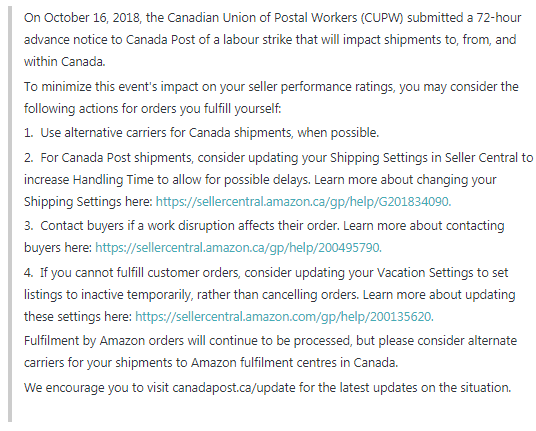Viewport: 536px width, 431px height.
Task: Click the 'buyers here:' label
Action: (58, 247)
